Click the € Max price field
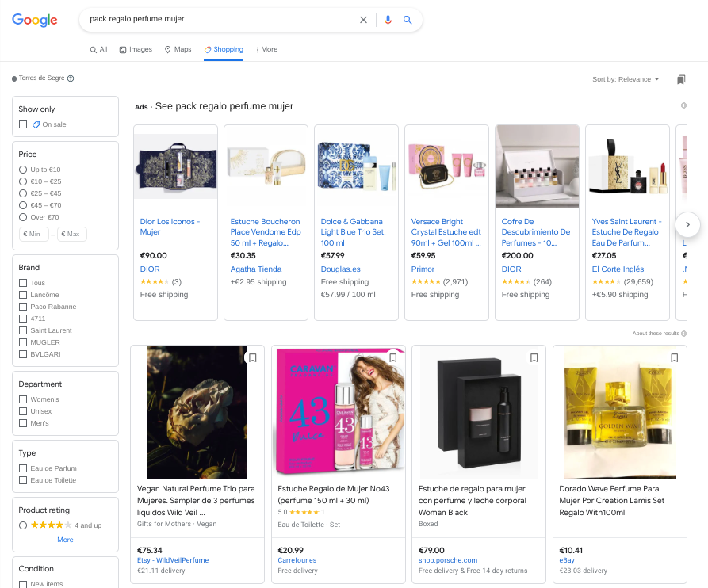The width and height of the screenshot is (708, 588). (x=72, y=235)
